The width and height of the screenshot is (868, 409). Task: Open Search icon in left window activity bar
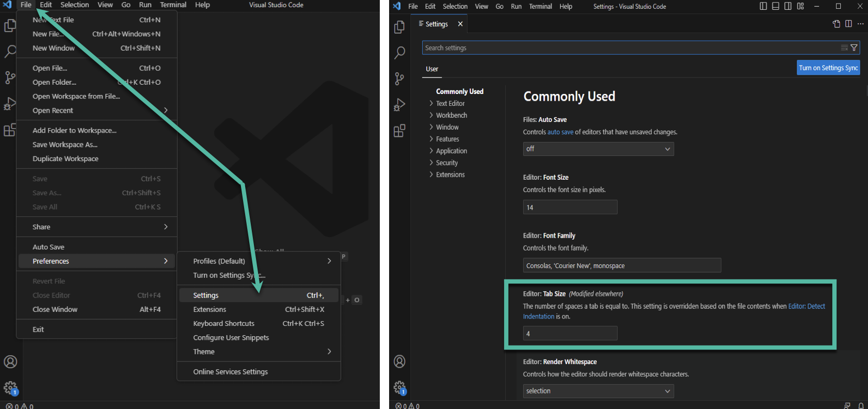[x=10, y=51]
